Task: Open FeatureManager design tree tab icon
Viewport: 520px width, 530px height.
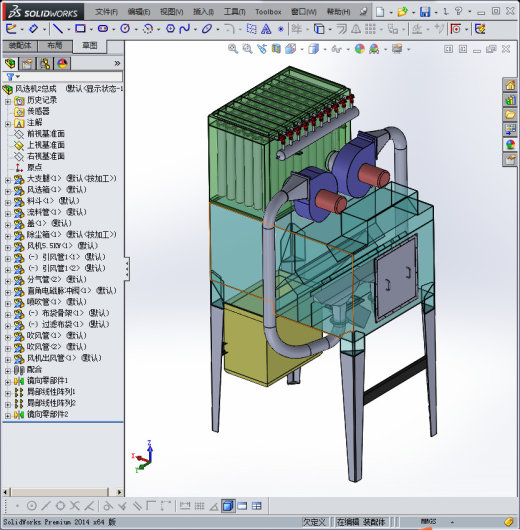Action: click(10, 63)
